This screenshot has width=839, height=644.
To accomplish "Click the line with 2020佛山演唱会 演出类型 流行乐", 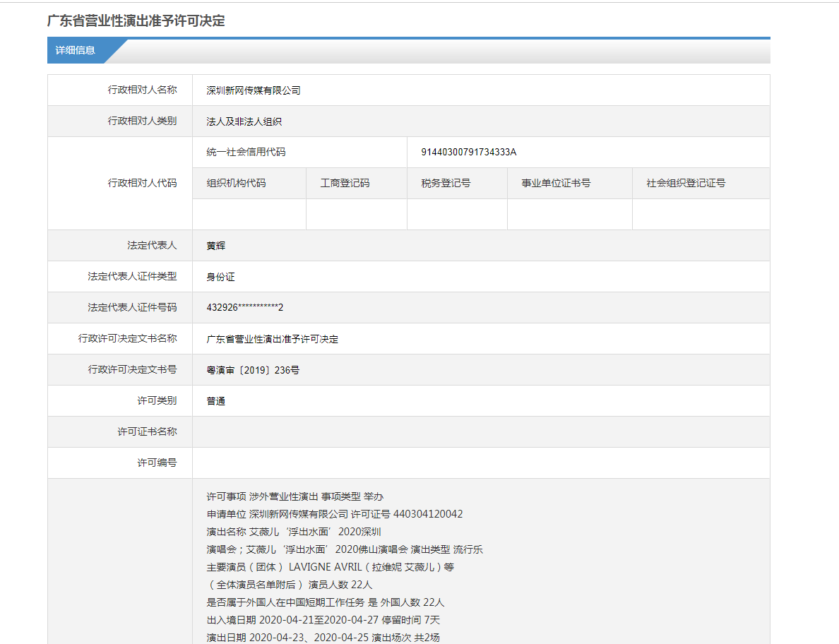I will click(345, 550).
